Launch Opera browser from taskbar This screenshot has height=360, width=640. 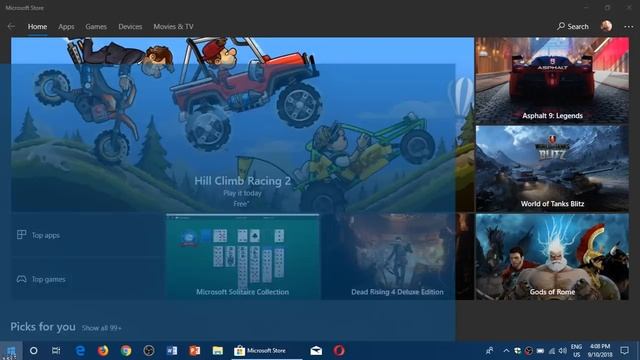coord(339,351)
